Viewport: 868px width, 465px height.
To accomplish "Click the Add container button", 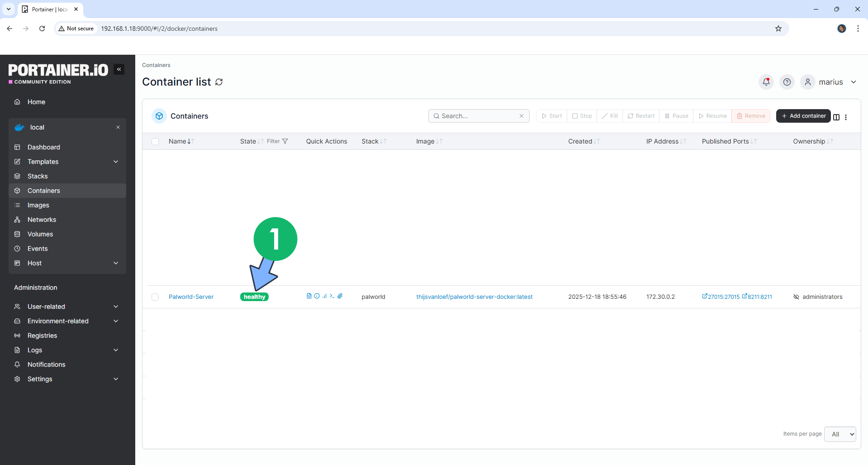I will point(803,116).
